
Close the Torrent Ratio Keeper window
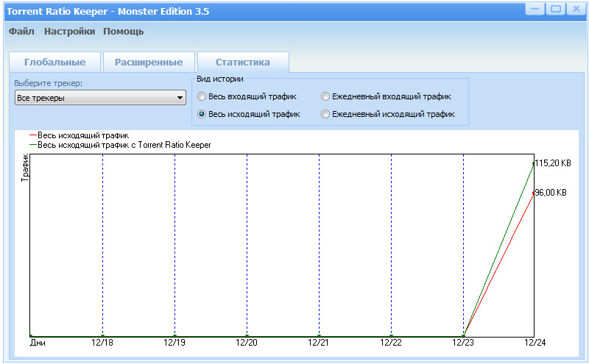[x=576, y=9]
